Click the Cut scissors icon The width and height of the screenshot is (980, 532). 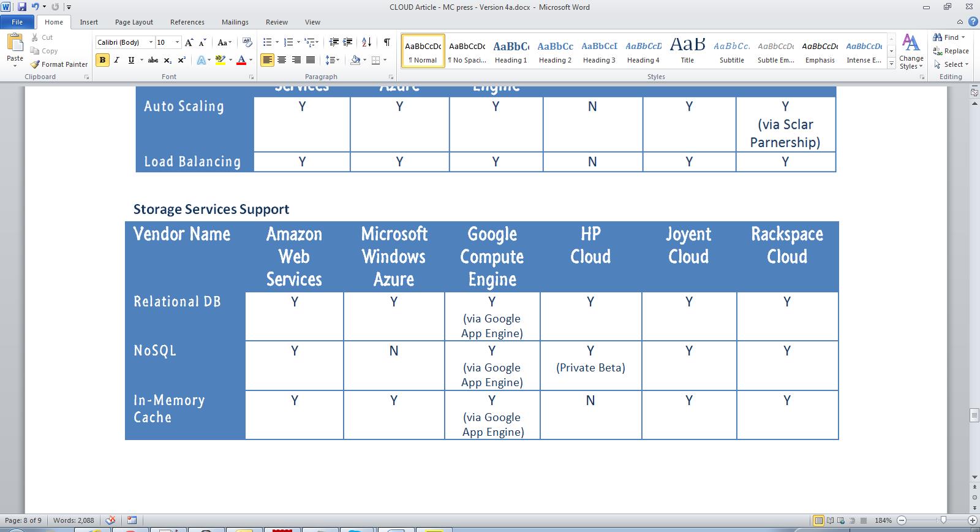(x=35, y=37)
